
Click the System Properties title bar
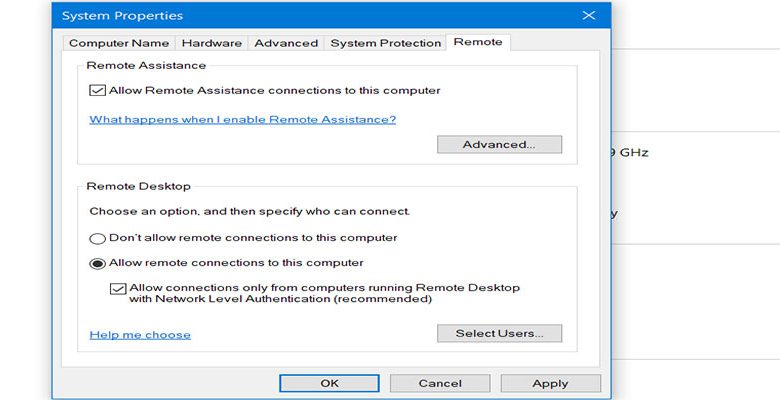318,15
